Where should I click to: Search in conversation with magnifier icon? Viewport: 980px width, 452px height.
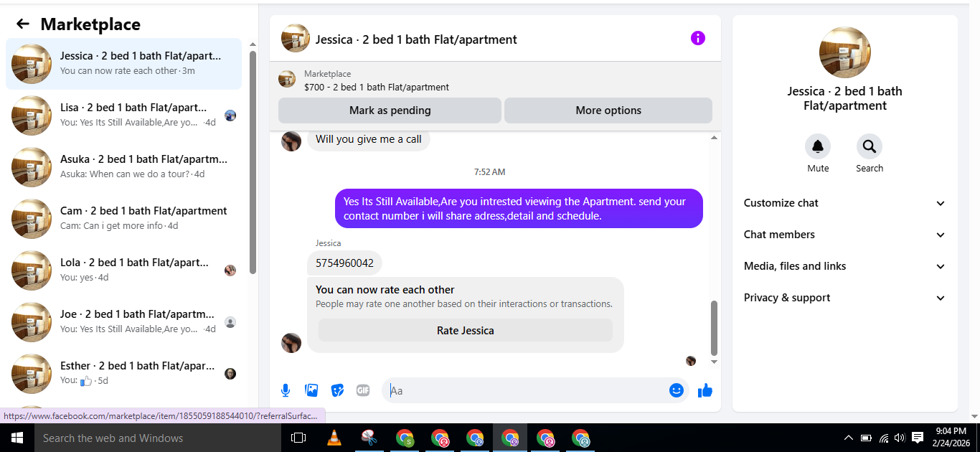(x=870, y=146)
